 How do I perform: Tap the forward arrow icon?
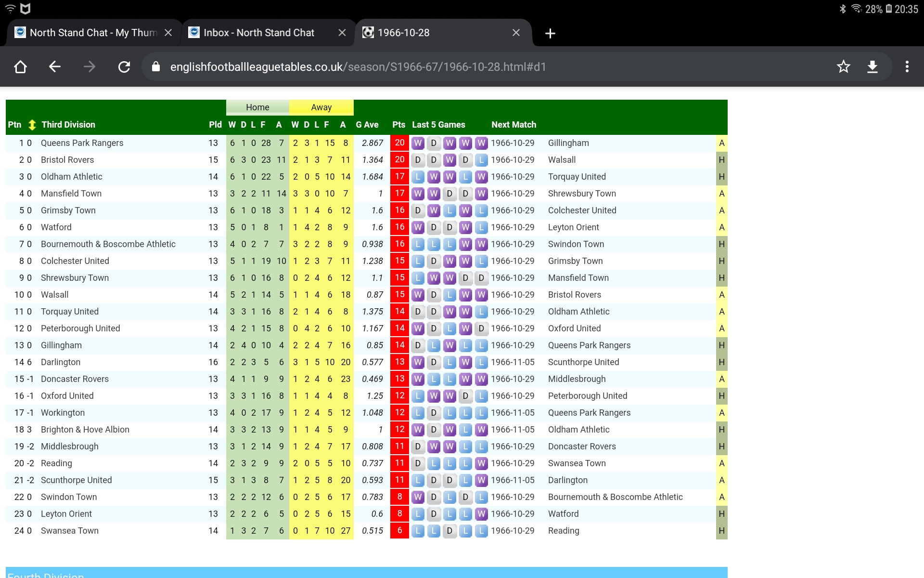coord(90,67)
